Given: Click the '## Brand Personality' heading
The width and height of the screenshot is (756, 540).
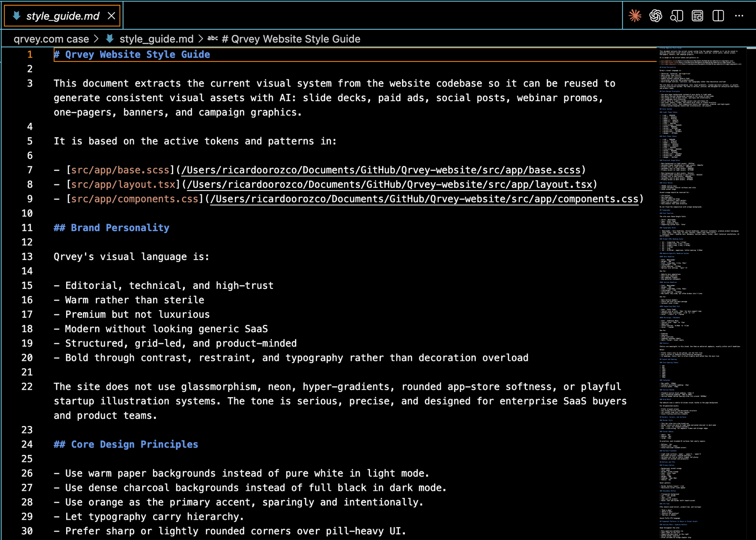Looking at the screenshot, I should 112,228.
